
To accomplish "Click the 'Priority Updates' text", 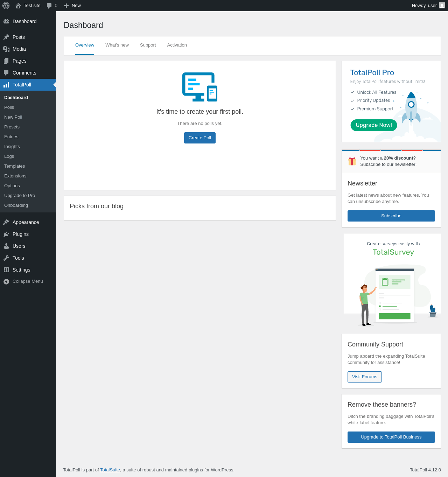I will click(373, 100).
